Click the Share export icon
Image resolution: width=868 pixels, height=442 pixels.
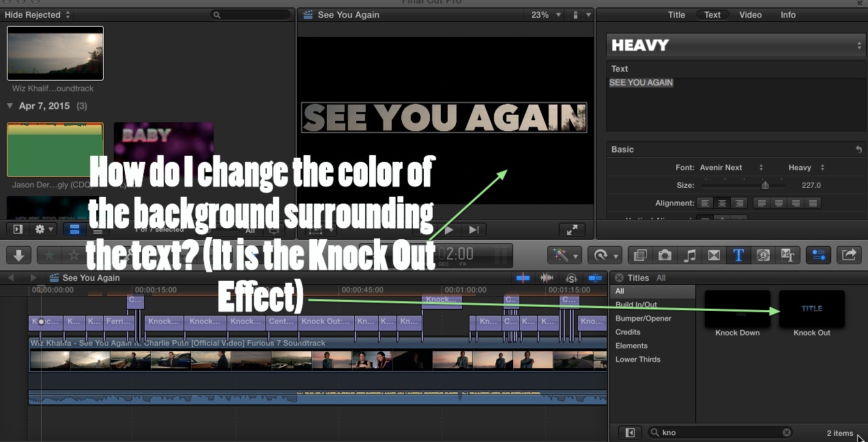849,255
